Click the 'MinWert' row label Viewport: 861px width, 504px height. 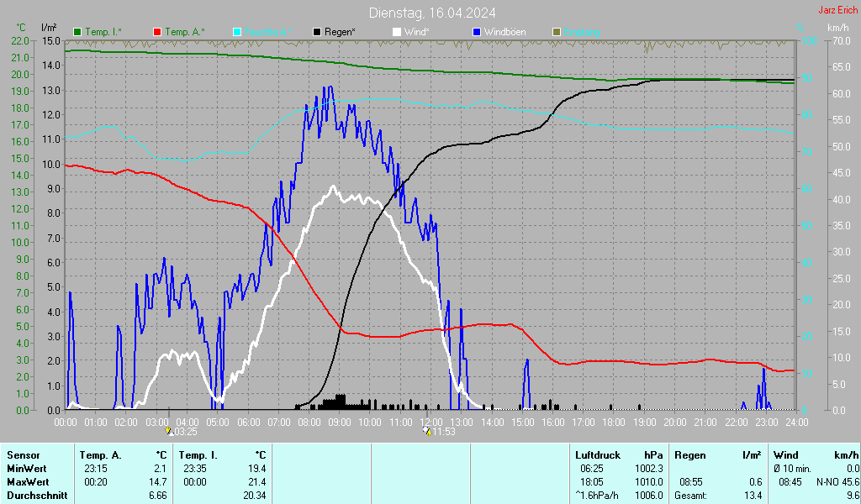coord(26,469)
